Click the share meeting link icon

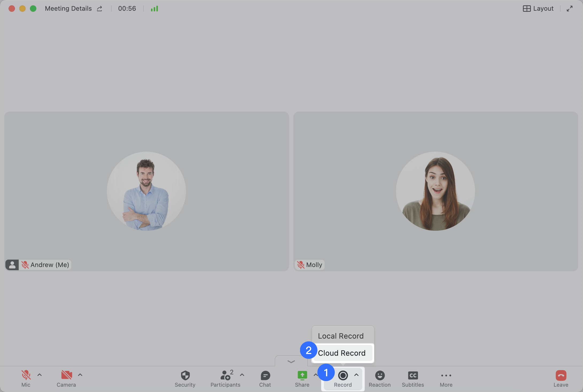coord(100,9)
